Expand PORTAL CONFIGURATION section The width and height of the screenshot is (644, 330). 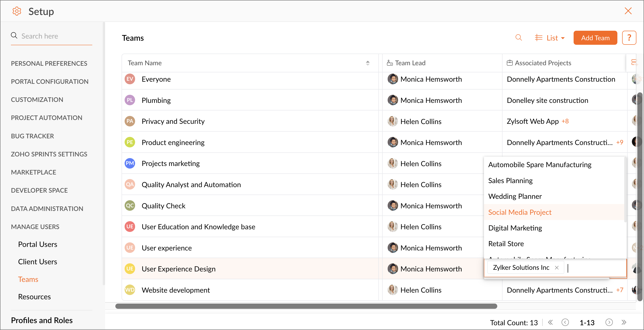pos(49,81)
